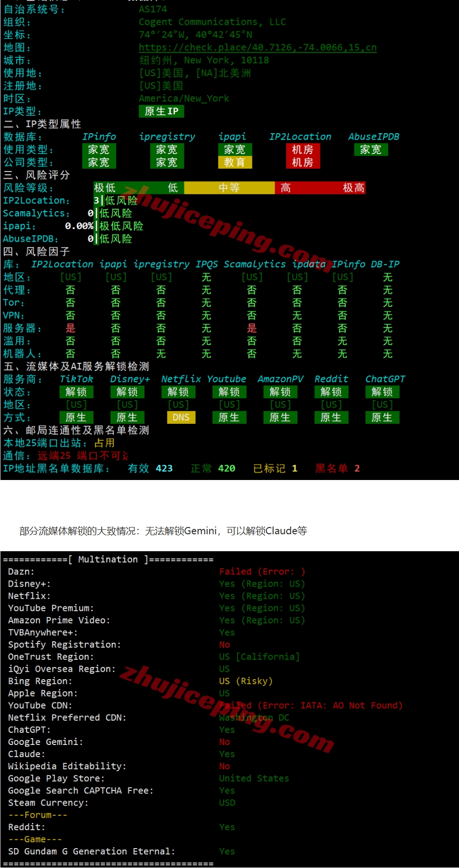Viewport: 459px width, 868px height.
Task: Click the "DB-IP" risk factor column header
Action: [x=385, y=264]
